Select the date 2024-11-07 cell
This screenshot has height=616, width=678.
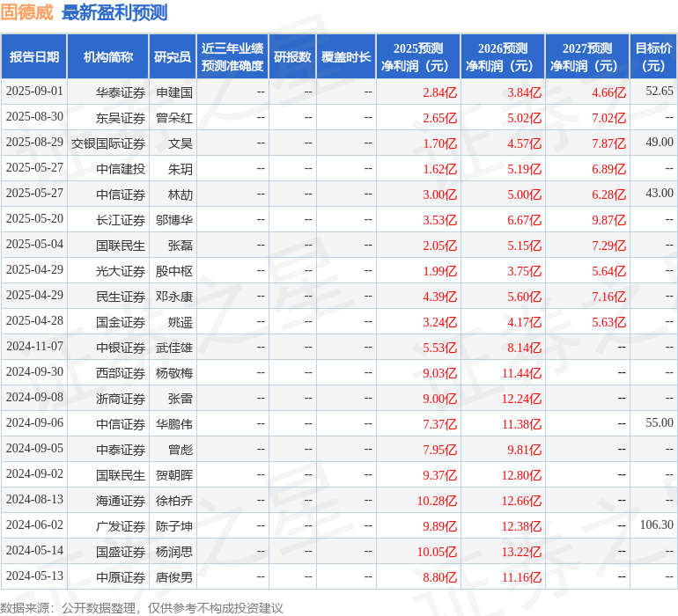(x=34, y=347)
